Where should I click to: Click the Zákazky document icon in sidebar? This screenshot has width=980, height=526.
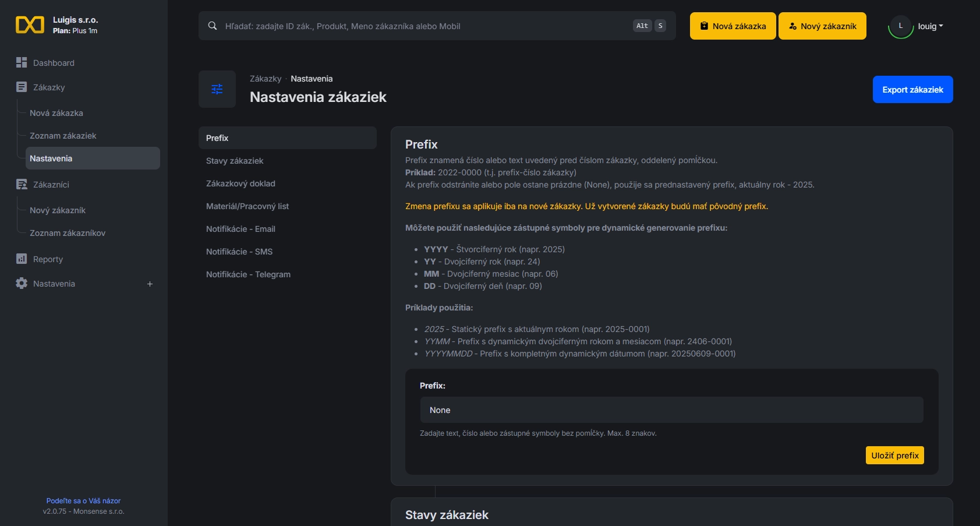click(x=22, y=86)
